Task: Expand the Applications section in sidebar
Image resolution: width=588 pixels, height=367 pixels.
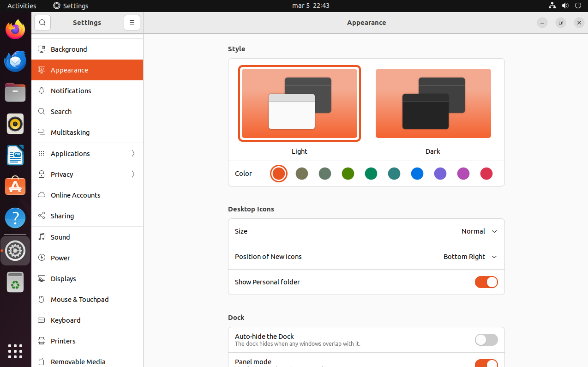Action: click(87, 154)
